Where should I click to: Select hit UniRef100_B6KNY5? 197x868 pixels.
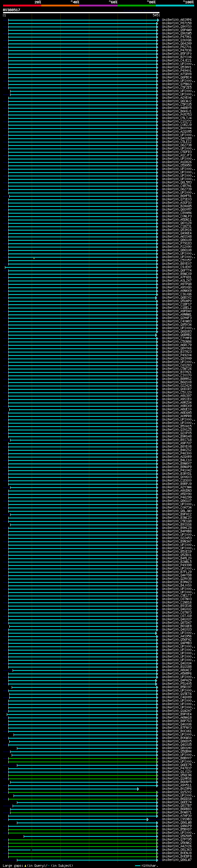[177, 782]
